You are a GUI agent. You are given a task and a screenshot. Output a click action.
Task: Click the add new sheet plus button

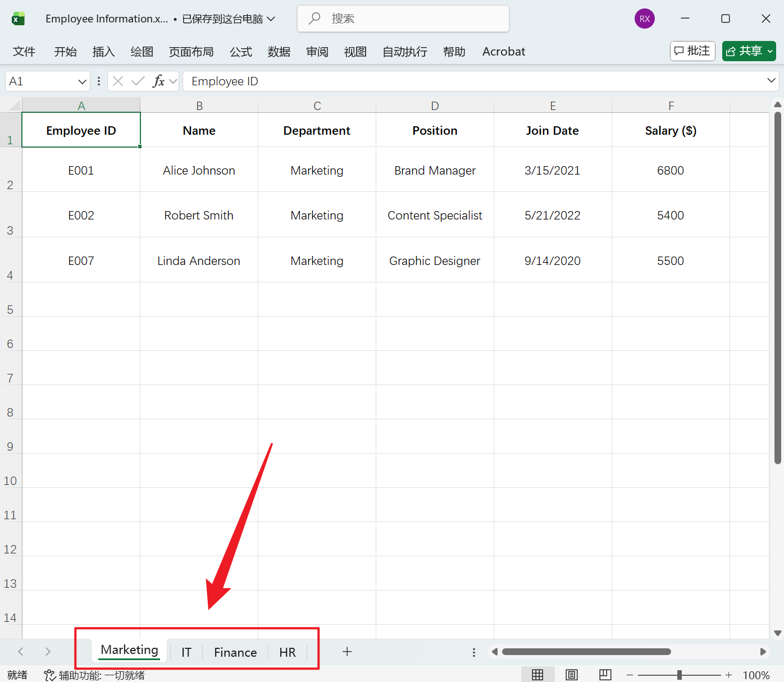[347, 652]
